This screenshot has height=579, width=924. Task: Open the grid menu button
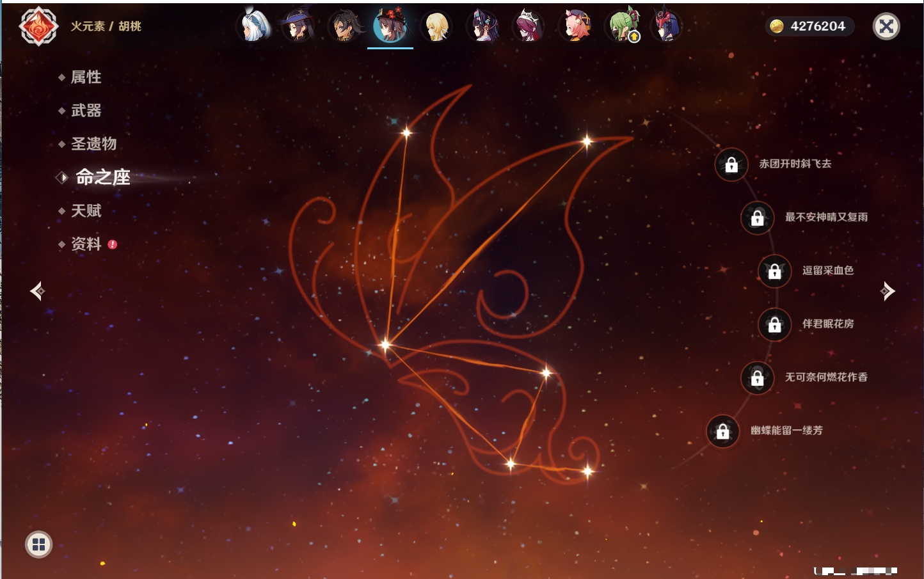coord(38,544)
